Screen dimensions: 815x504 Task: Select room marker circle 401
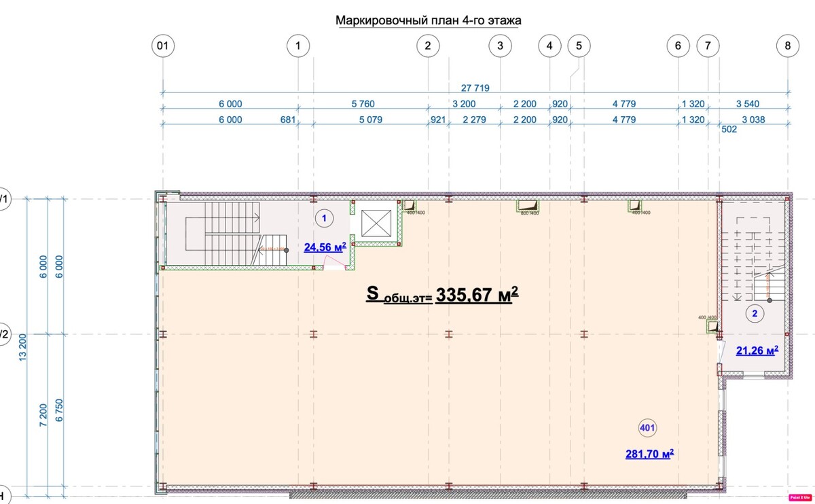coord(648,427)
